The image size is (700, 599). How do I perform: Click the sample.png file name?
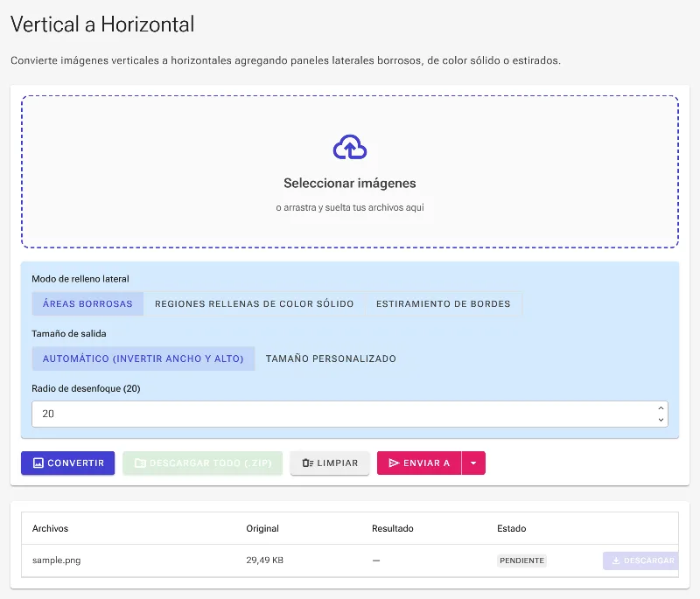pos(57,561)
